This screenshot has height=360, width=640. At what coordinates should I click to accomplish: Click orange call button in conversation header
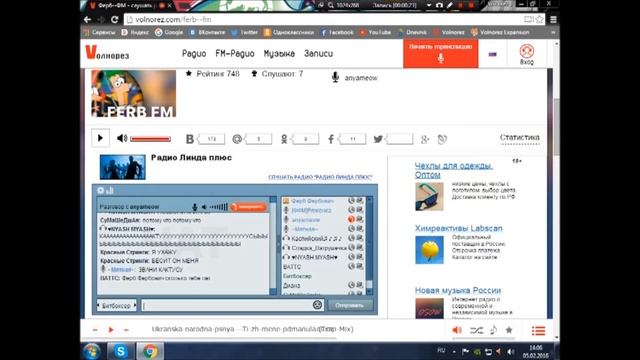(248, 207)
